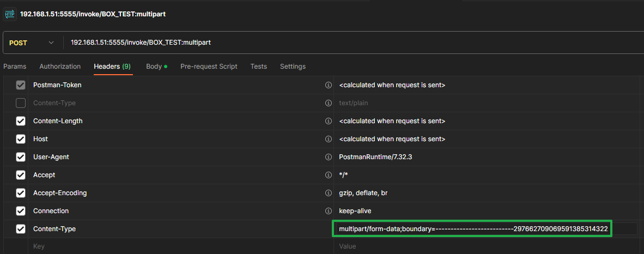The height and width of the screenshot is (254, 644).
Task: Click info icon in the Host row
Action: point(328,139)
